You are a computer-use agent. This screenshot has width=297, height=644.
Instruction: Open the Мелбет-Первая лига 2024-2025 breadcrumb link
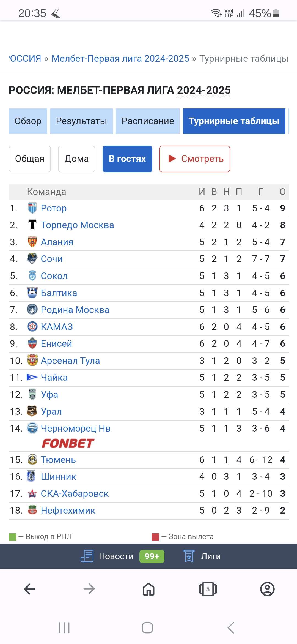pos(120,58)
